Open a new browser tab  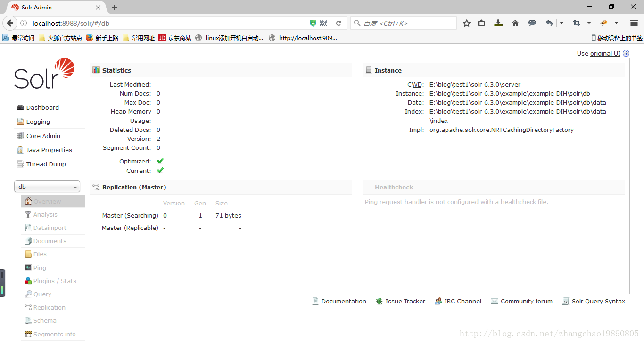[115, 8]
